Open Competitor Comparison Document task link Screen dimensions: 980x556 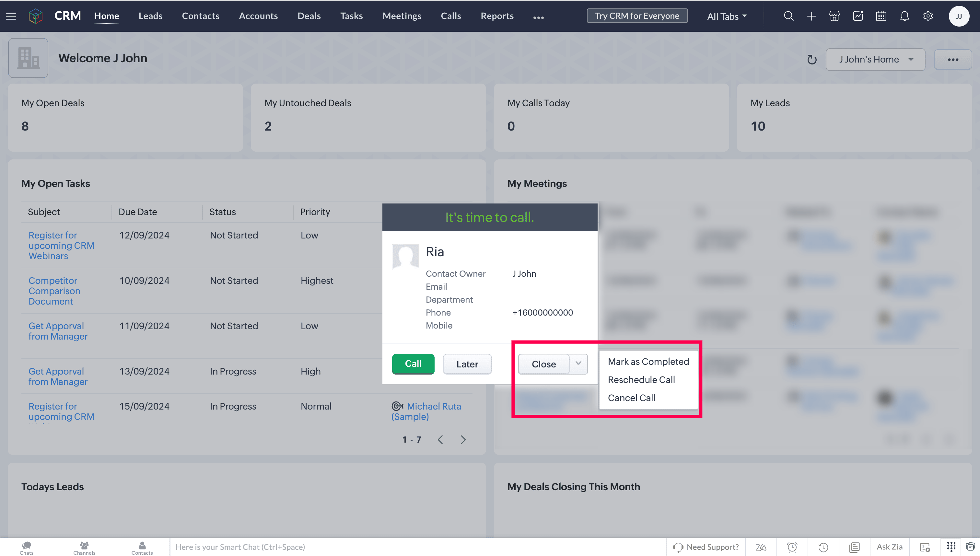click(x=54, y=291)
